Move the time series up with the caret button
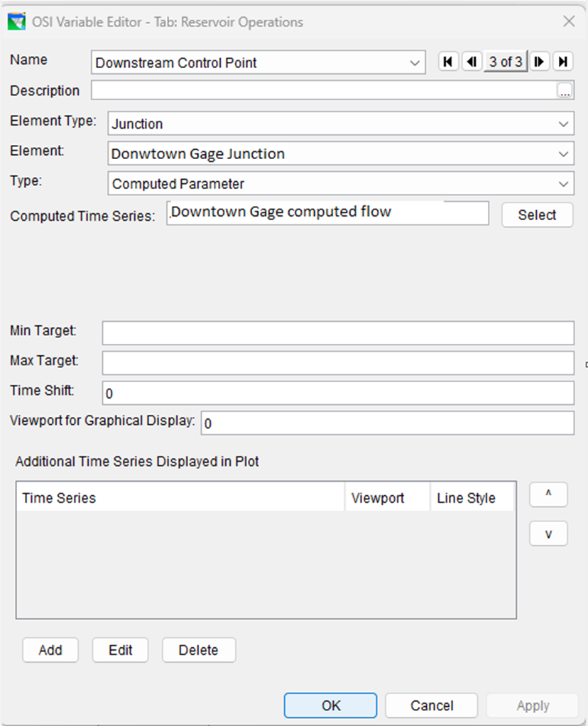The height and width of the screenshot is (726, 588). 548,495
